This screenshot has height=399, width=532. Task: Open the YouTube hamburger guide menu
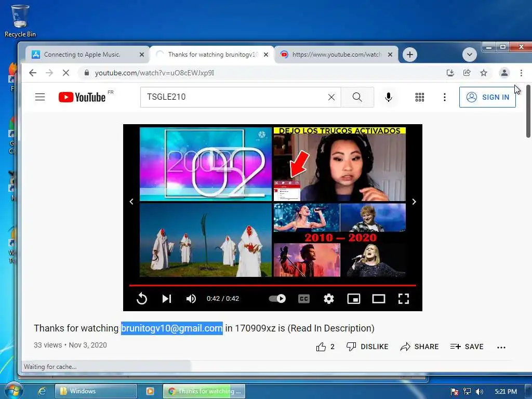point(40,97)
